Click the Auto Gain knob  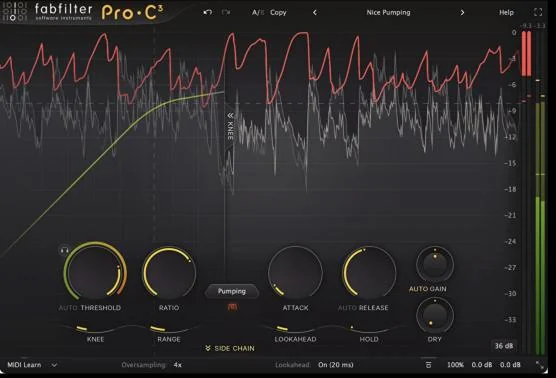coord(434,264)
